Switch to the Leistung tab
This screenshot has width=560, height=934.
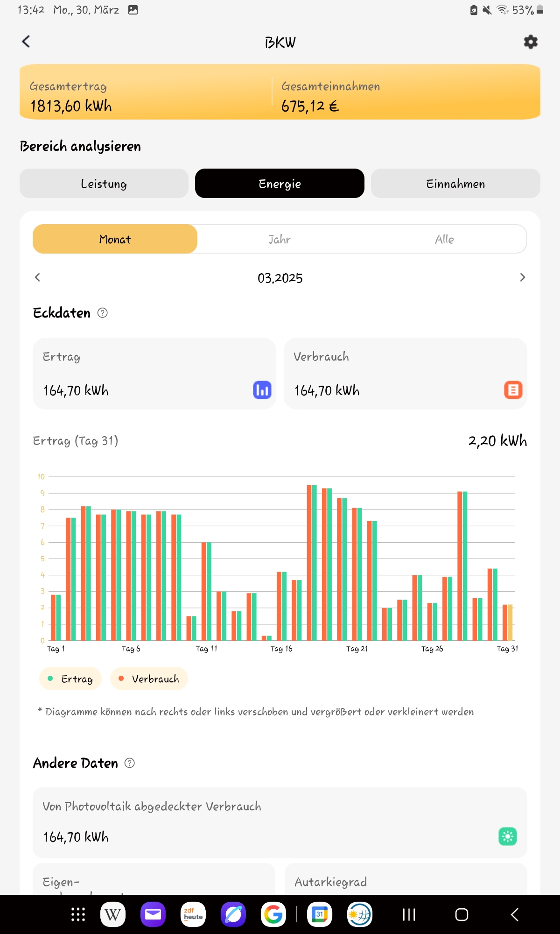click(x=104, y=184)
